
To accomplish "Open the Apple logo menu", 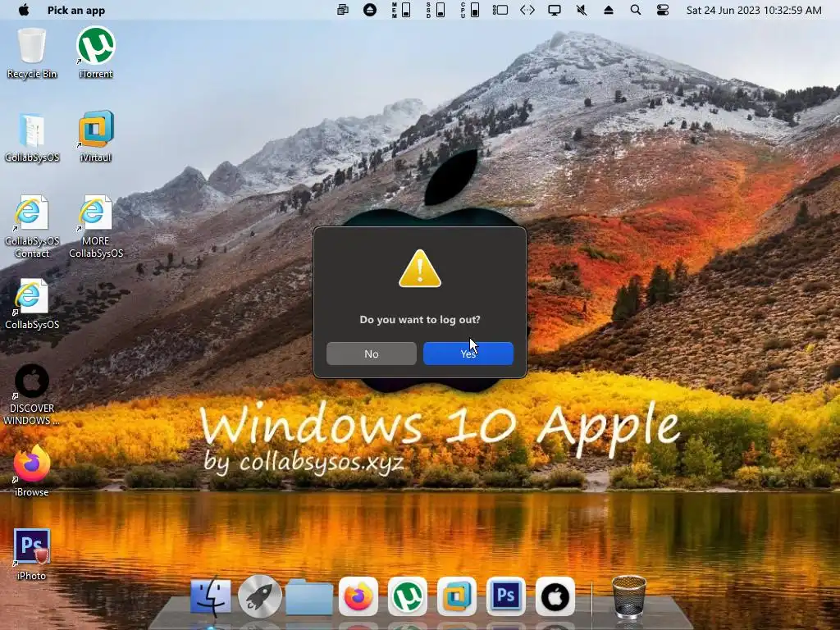I will pyautogui.click(x=24, y=10).
